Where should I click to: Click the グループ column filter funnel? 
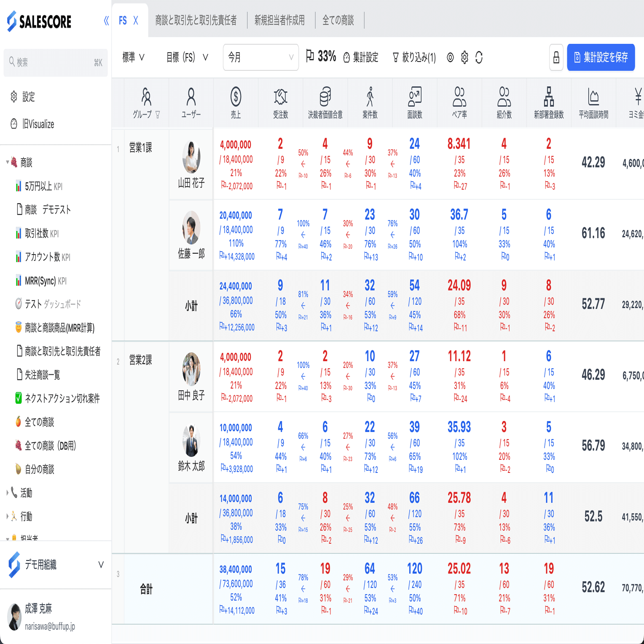coord(158,115)
